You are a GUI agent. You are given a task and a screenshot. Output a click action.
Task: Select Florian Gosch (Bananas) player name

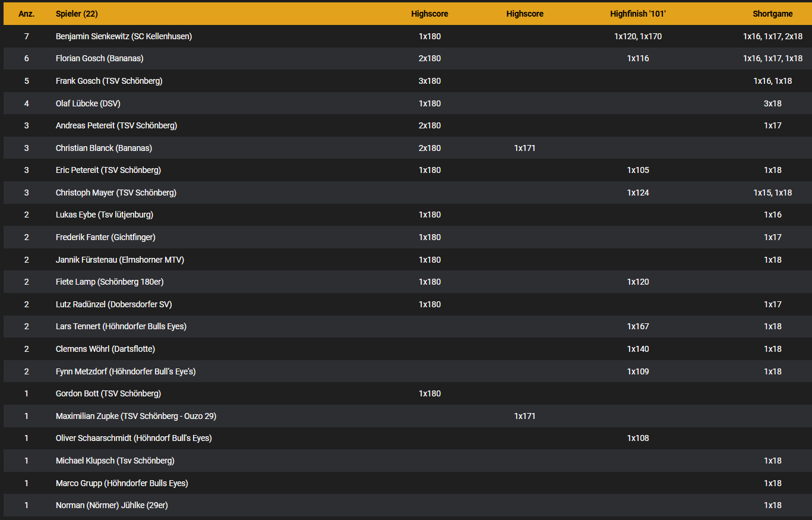pyautogui.click(x=99, y=58)
